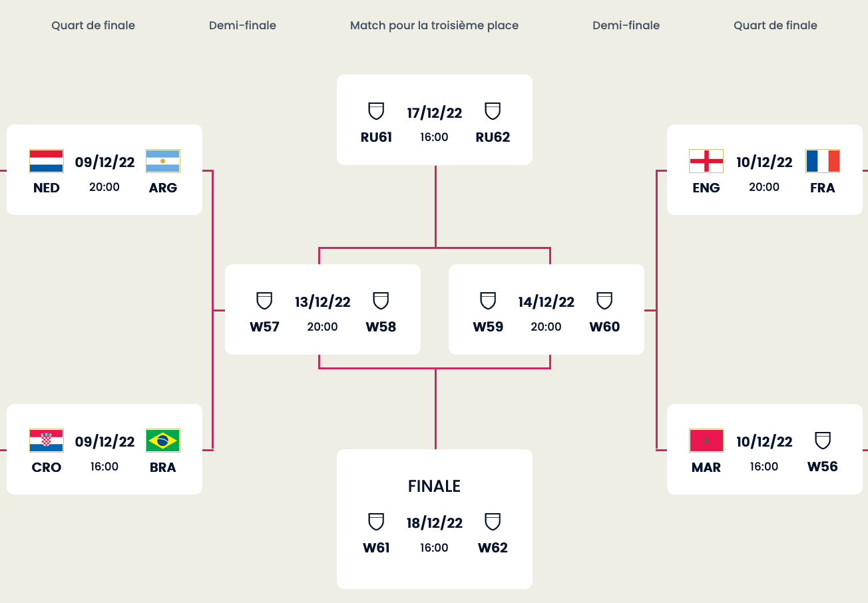Select the Croatia flag icon
The width and height of the screenshot is (868, 603).
tap(47, 441)
